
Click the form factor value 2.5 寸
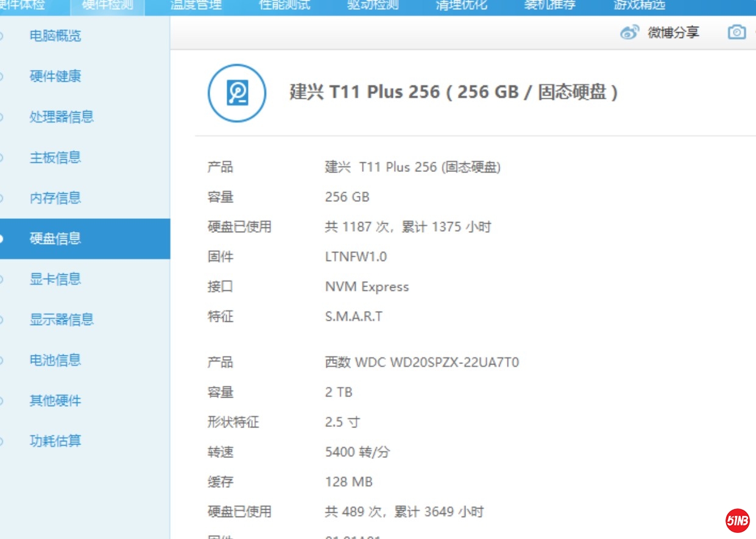coord(342,422)
